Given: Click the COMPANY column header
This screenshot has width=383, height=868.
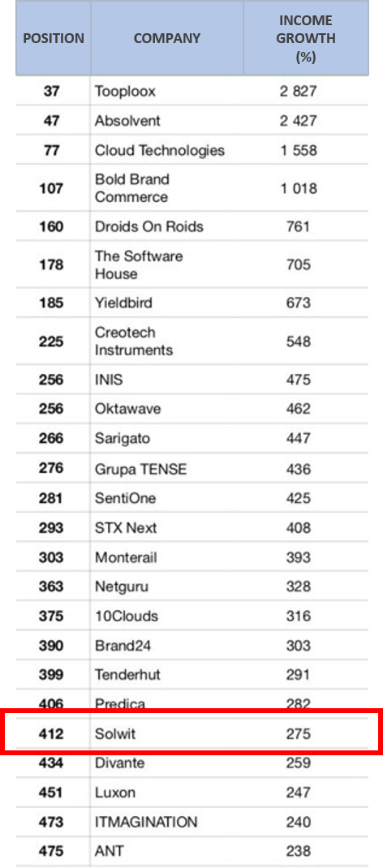Looking at the screenshot, I should [x=166, y=38].
